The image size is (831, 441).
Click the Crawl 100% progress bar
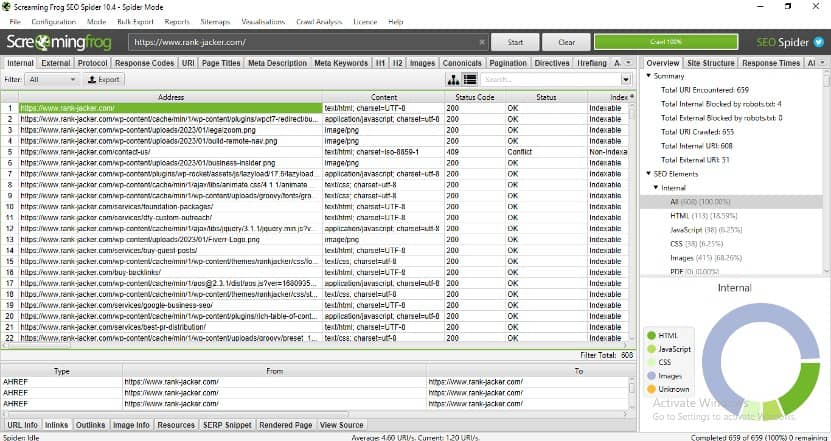tap(666, 42)
